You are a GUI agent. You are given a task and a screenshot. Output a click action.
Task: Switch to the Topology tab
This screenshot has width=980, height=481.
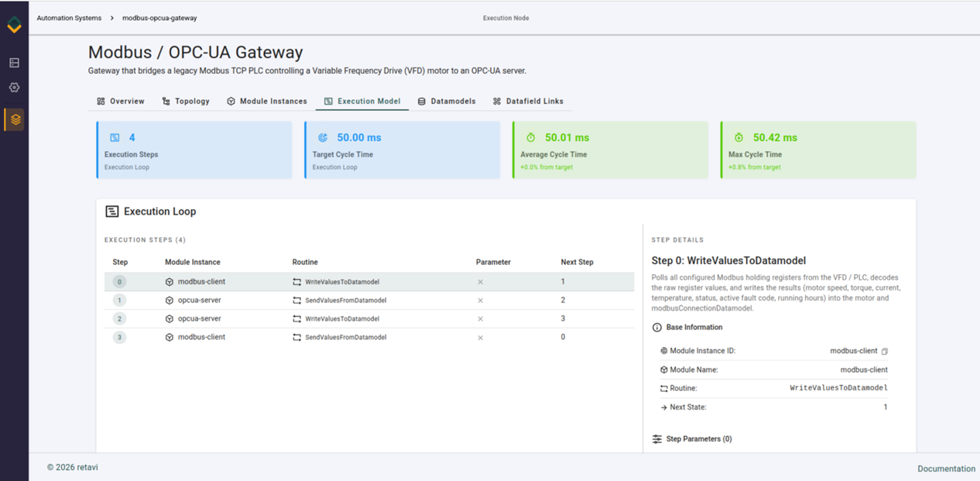186,101
